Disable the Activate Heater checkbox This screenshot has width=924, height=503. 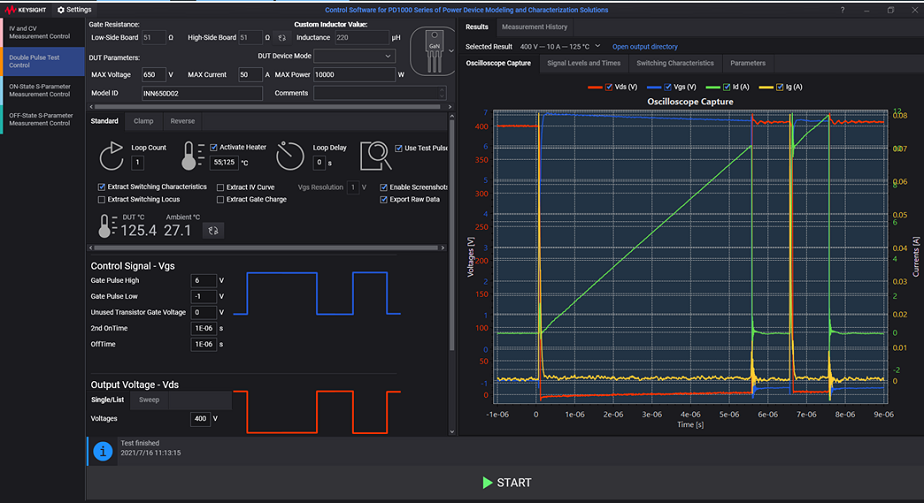(214, 147)
